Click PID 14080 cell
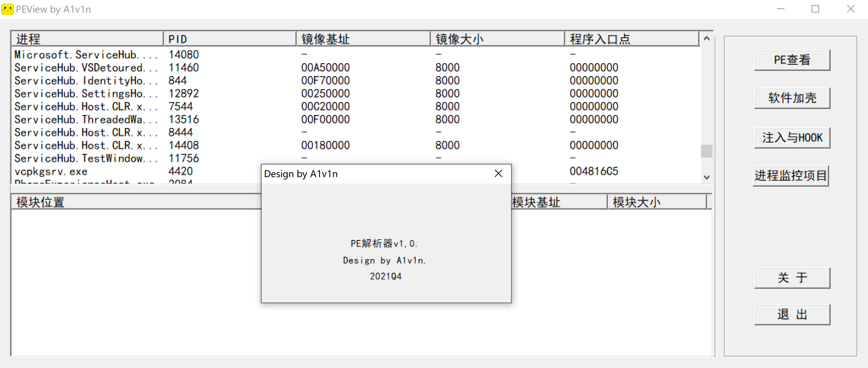The image size is (868, 368). 183,55
